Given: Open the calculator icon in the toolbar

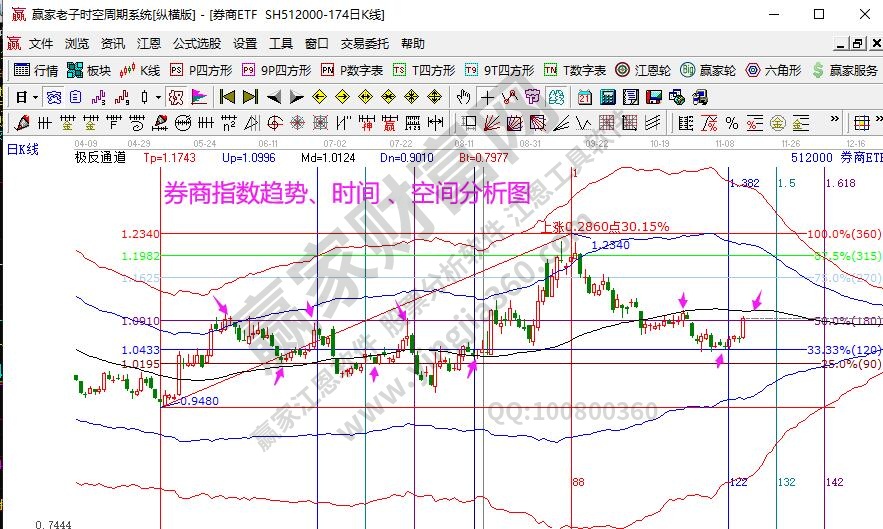Looking at the screenshot, I should pos(606,97).
